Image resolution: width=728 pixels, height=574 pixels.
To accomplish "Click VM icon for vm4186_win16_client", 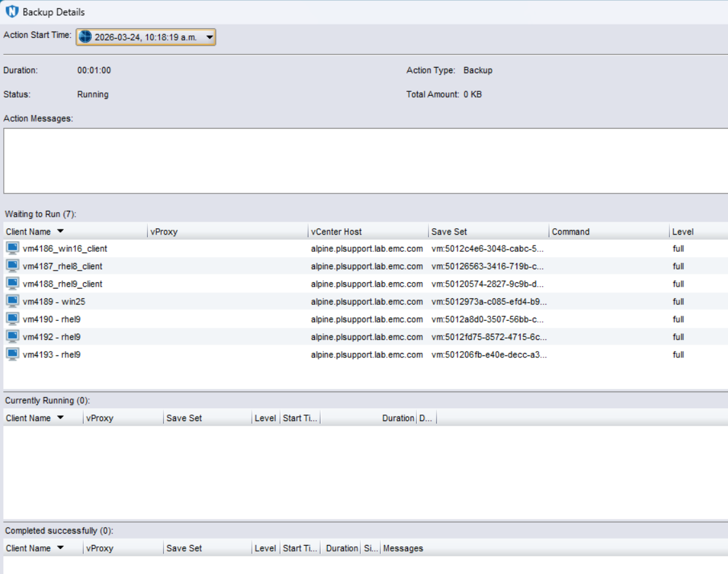I will point(13,249).
